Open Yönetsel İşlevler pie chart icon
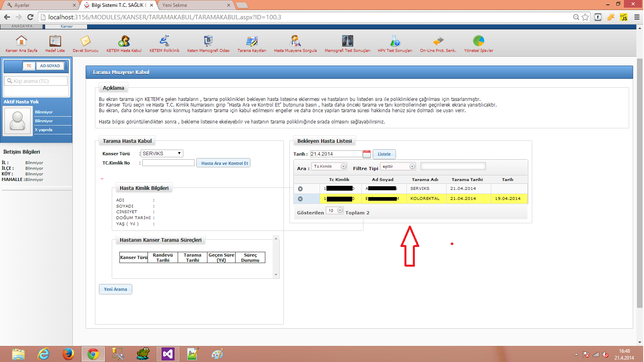 [478, 41]
